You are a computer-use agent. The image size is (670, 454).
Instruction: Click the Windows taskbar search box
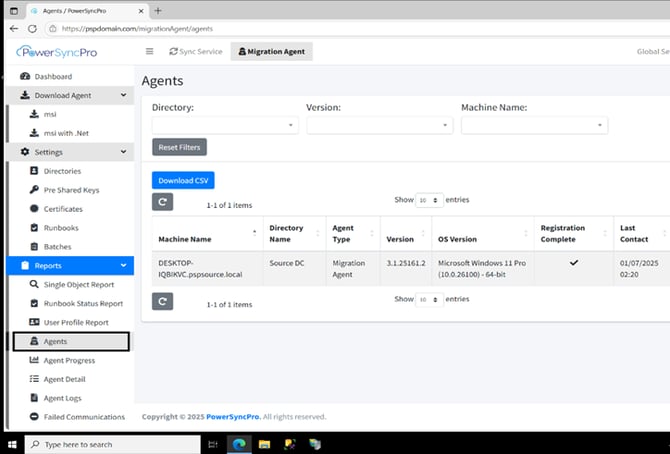click(113, 444)
